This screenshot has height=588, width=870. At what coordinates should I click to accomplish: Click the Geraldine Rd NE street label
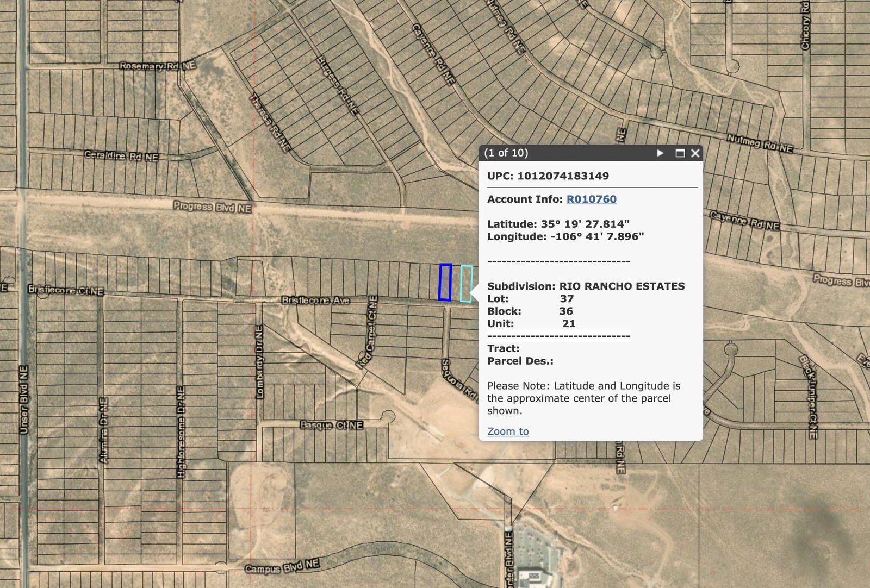pos(121,156)
